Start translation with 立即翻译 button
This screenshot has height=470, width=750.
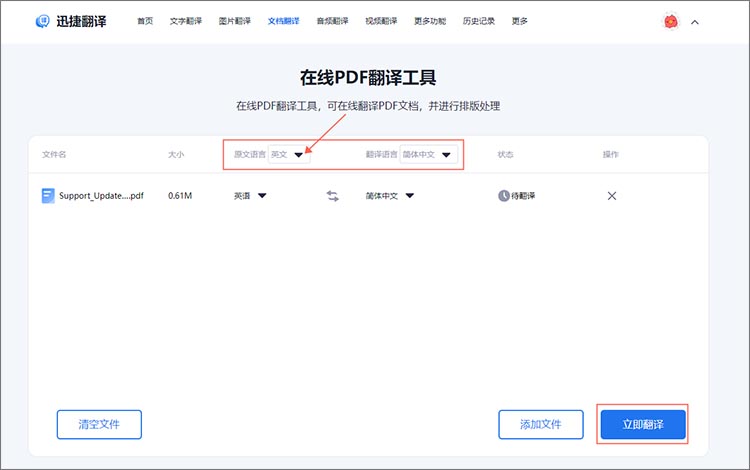643,424
